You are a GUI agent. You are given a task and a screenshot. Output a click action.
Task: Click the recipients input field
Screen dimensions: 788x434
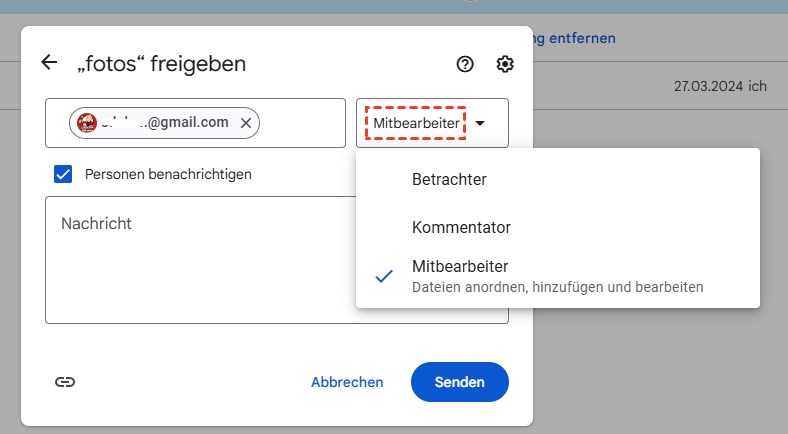tap(300, 123)
